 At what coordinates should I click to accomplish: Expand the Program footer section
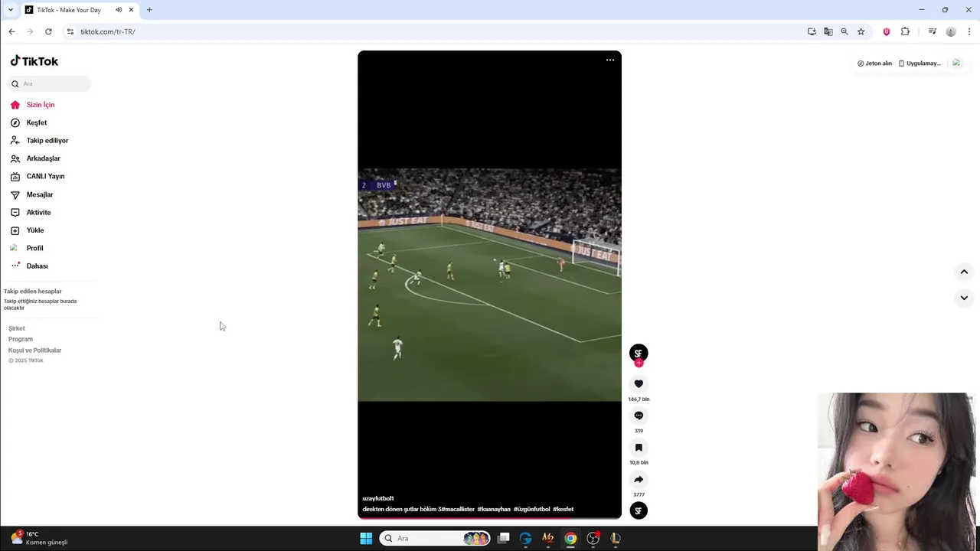point(21,339)
